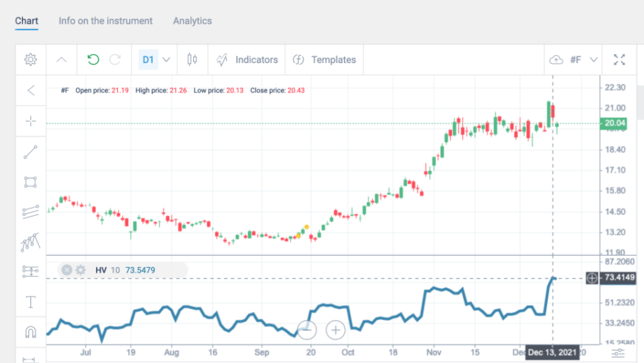The height and width of the screenshot is (363, 644).
Task: Collapse the drawing tools sidebar arrow
Action: click(31, 90)
